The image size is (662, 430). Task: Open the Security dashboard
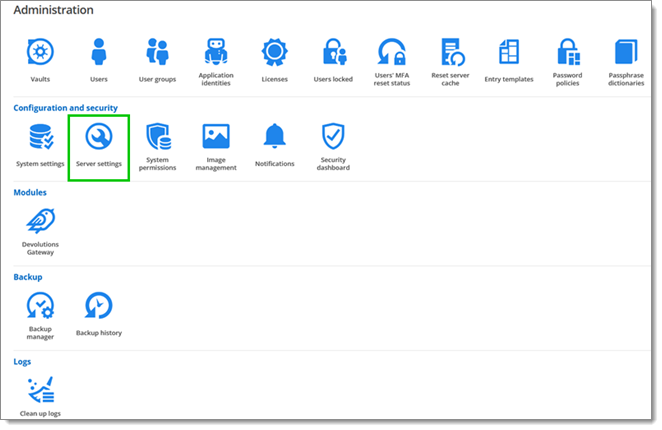(333, 137)
